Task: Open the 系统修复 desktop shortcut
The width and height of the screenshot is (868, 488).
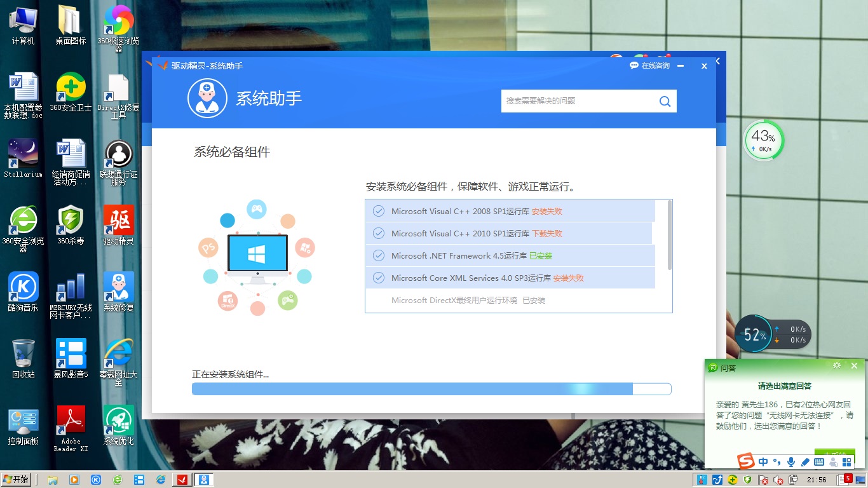Action: (x=119, y=292)
